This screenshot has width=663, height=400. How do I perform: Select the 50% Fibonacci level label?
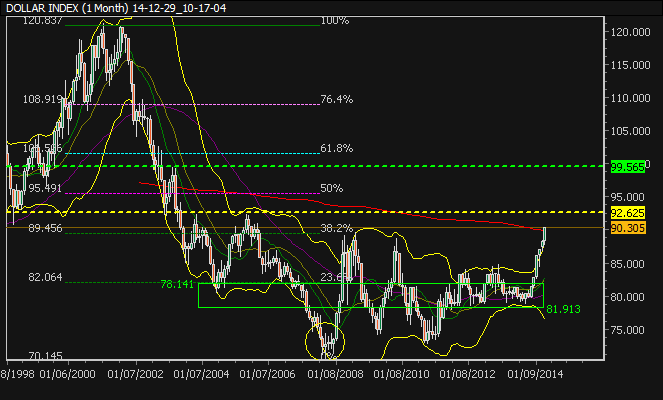point(331,188)
